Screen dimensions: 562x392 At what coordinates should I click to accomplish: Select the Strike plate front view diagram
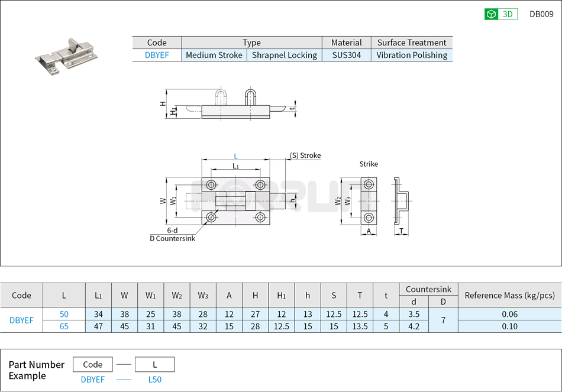pos(368,202)
